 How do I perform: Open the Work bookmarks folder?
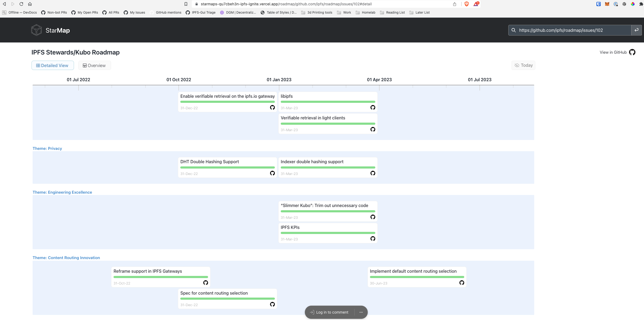tap(344, 12)
